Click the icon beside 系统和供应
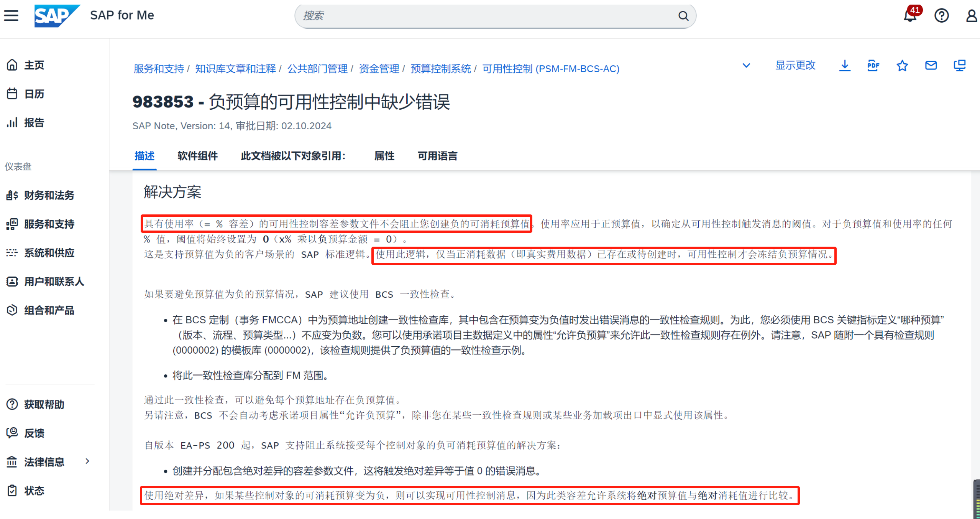 tap(12, 252)
